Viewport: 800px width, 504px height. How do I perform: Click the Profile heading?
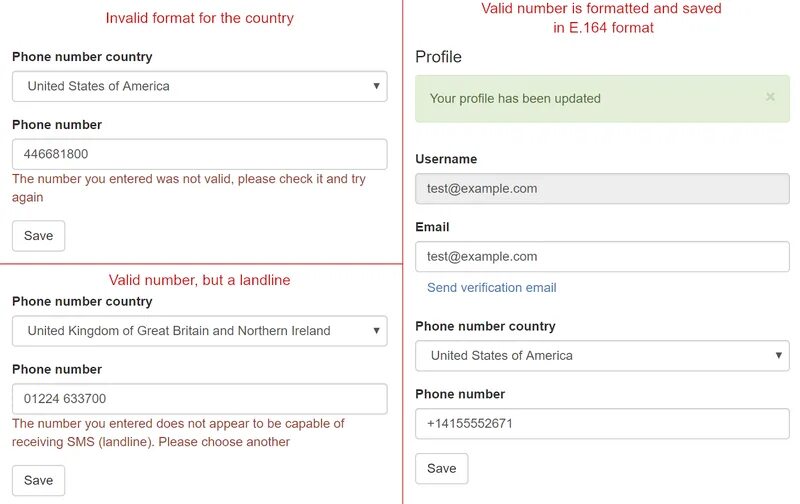click(438, 57)
